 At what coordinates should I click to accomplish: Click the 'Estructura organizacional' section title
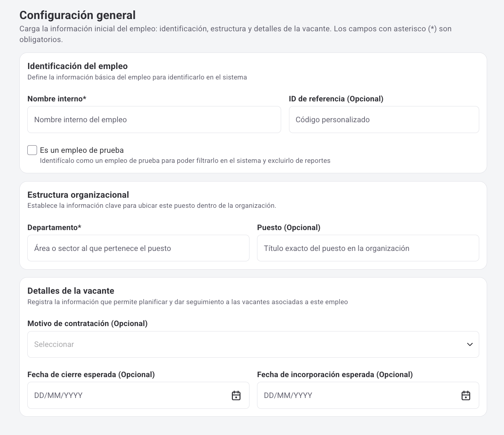point(78,194)
